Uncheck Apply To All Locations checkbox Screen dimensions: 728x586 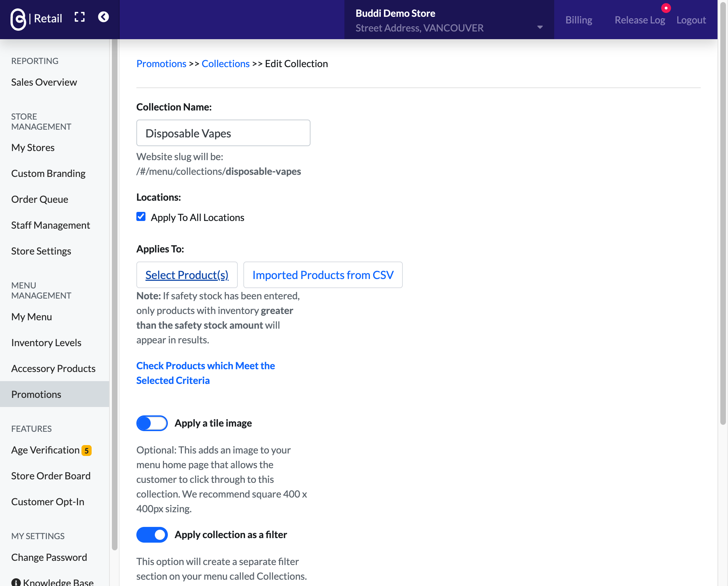pos(141,217)
